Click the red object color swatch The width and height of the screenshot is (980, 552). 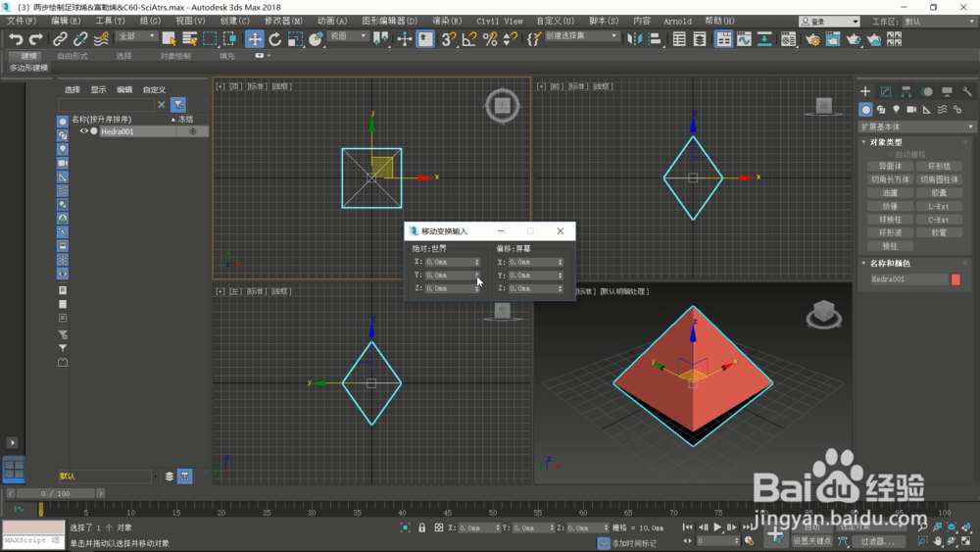pyautogui.click(x=955, y=279)
